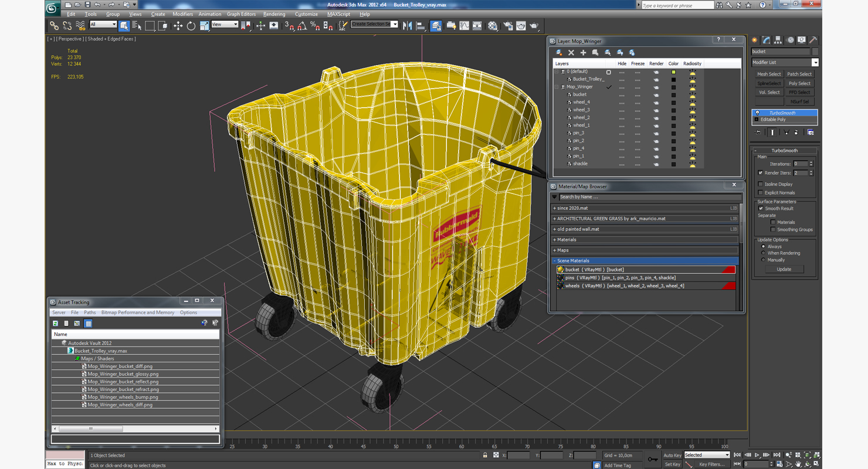Switch to the Display command panel
The width and height of the screenshot is (868, 469).
pyautogui.click(x=801, y=40)
